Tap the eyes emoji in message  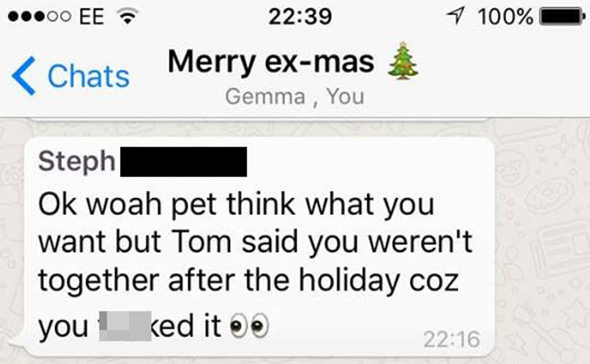tap(249, 325)
